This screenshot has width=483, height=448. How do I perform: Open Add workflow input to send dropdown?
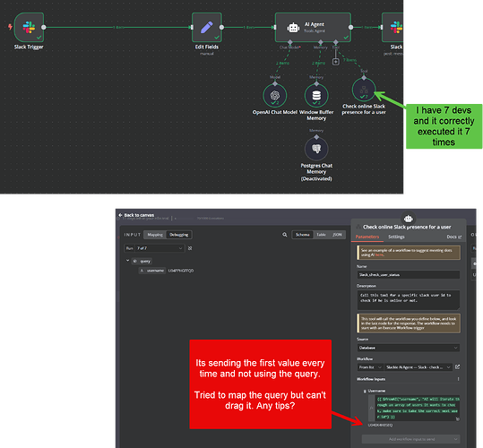click(x=411, y=439)
